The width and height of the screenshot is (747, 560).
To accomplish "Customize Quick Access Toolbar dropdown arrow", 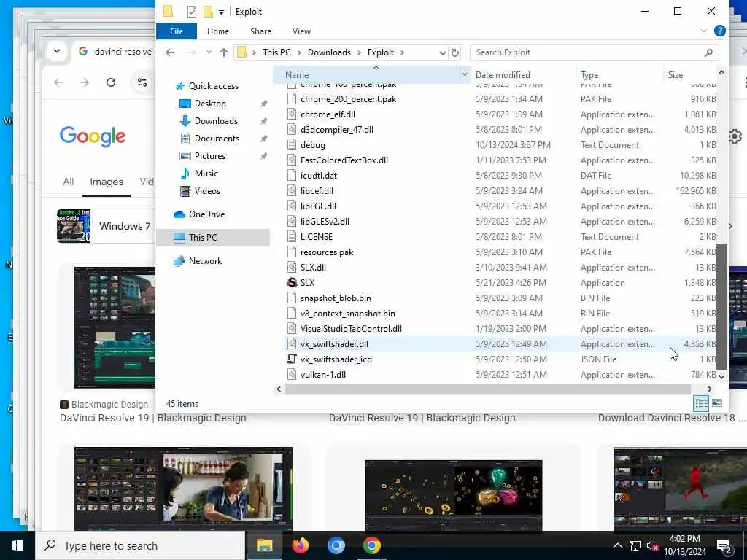I will coord(221,12).
